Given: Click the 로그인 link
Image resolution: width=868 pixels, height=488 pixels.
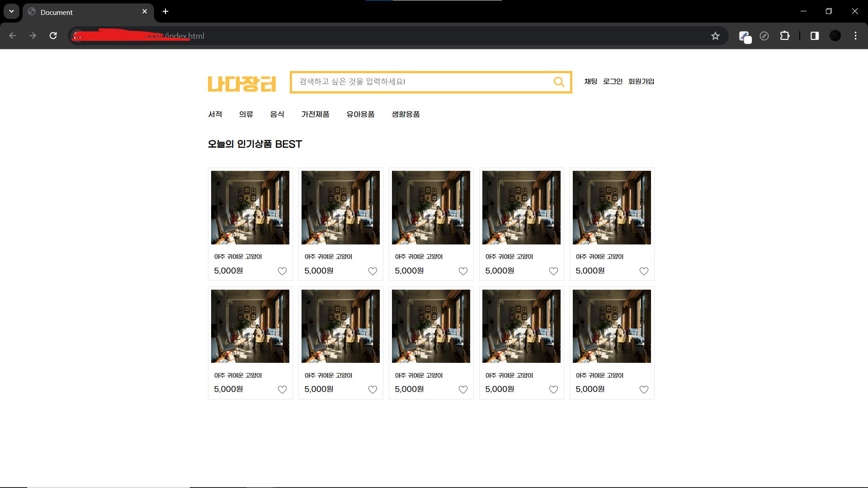Looking at the screenshot, I should coord(613,81).
